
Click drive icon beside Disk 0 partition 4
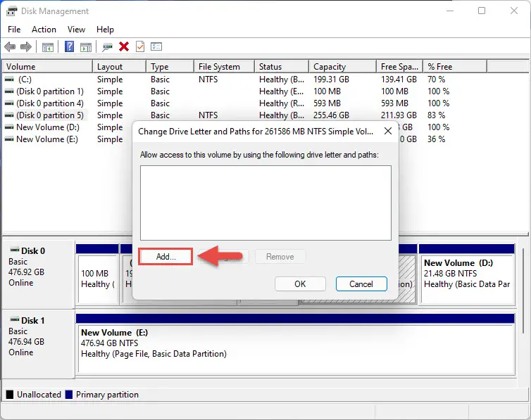point(9,103)
